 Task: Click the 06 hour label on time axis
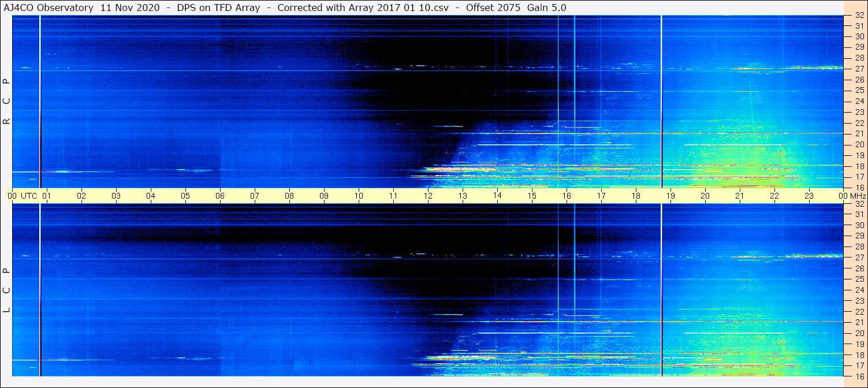[220, 196]
